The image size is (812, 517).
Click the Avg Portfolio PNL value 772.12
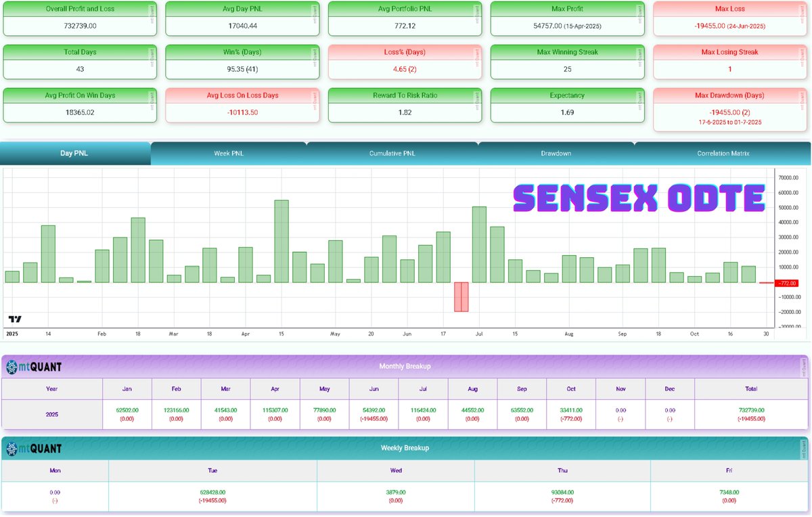(405, 26)
